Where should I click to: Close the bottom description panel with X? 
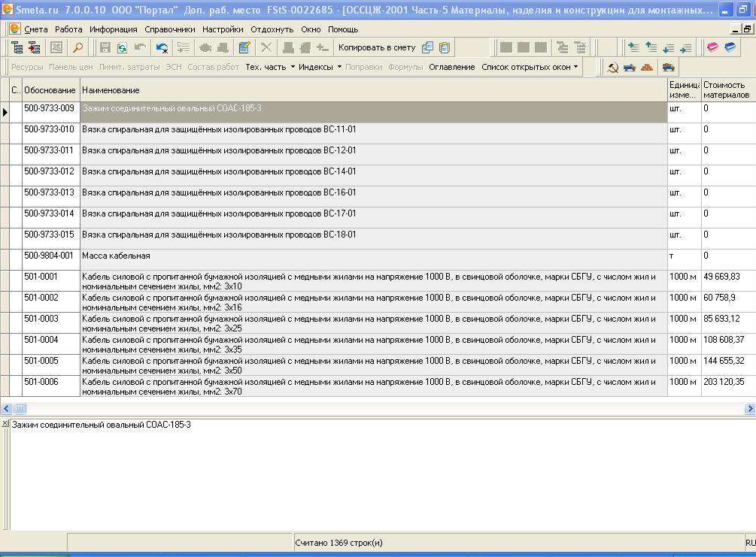(5, 423)
